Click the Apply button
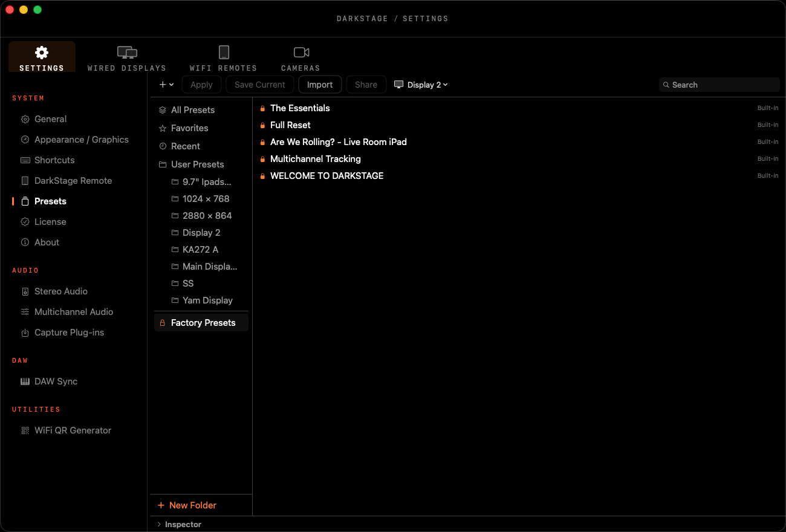 [x=201, y=85]
